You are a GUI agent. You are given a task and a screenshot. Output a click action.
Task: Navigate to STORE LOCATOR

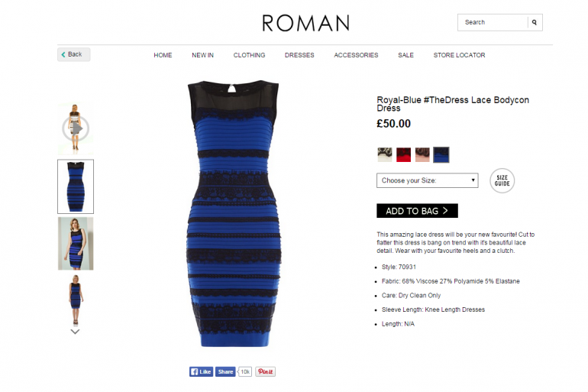tap(459, 55)
